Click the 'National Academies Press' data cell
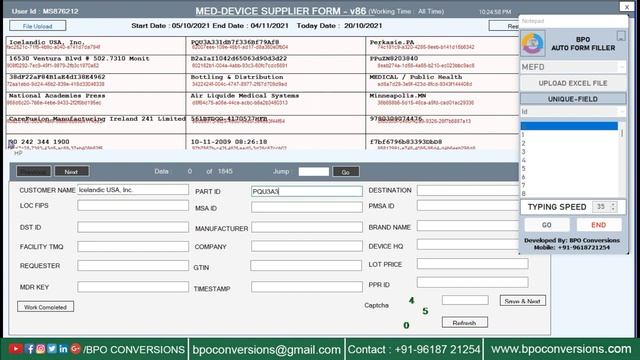 (96, 103)
